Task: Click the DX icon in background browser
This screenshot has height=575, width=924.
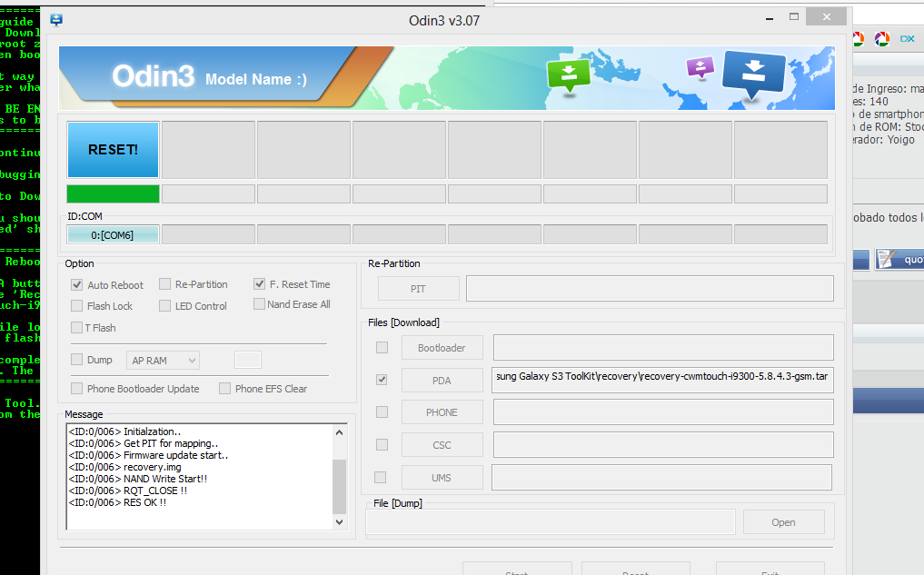Action: click(907, 39)
